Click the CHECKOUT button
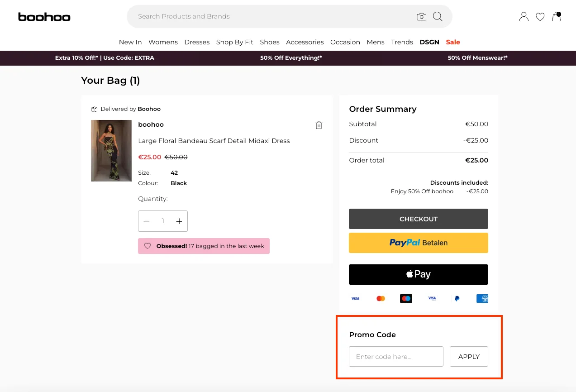 [418, 219]
